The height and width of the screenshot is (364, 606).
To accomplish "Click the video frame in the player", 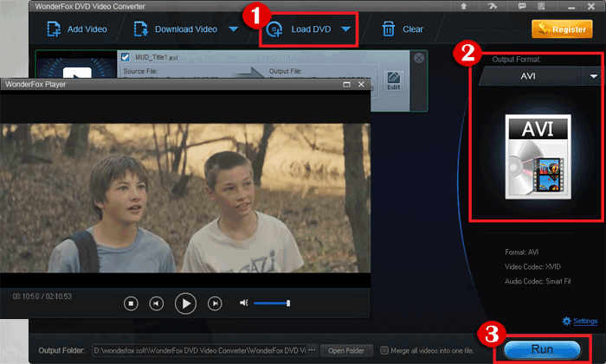I will click(185, 198).
